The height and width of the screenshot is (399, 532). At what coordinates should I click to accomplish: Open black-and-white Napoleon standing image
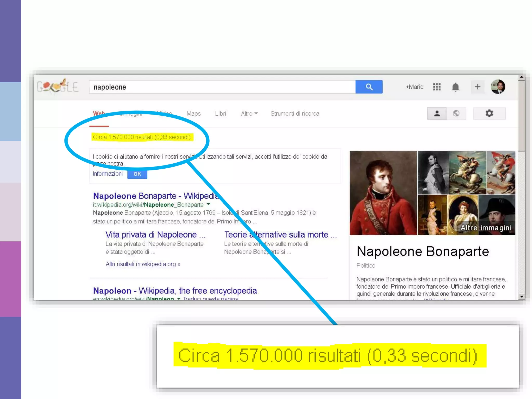click(x=433, y=173)
